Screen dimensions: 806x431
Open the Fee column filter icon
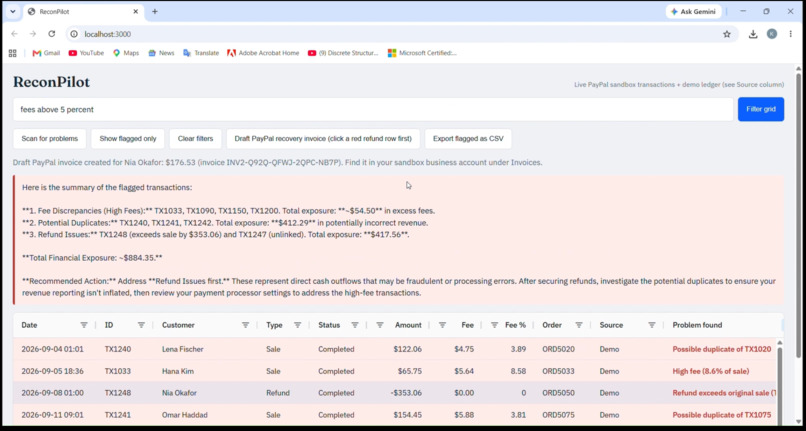[x=443, y=325]
